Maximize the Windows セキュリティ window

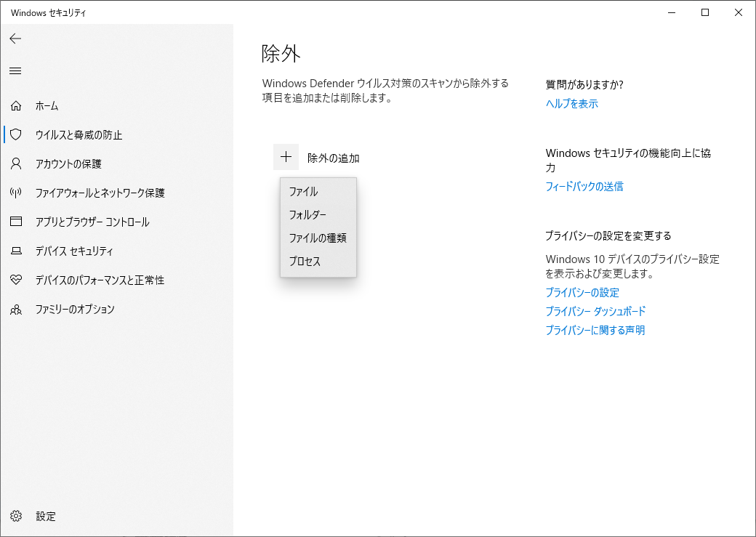point(705,12)
